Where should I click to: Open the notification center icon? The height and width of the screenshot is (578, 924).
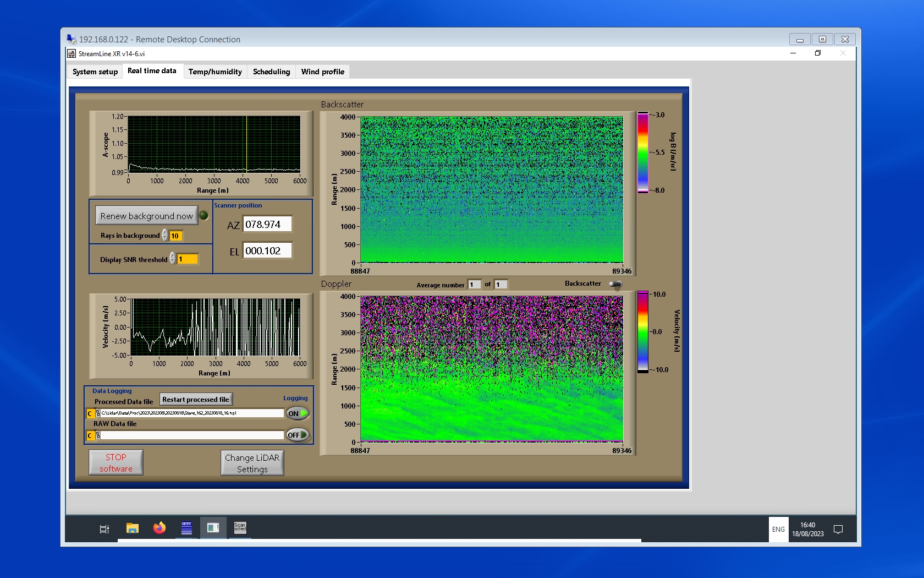838,530
